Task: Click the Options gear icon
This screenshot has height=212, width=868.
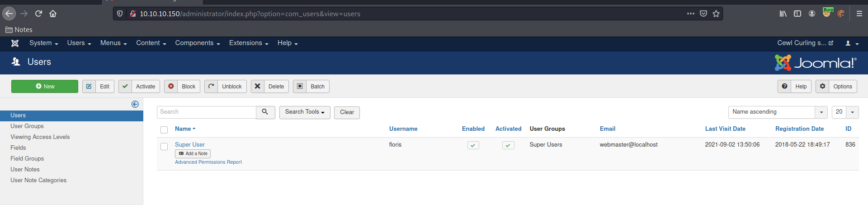Action: pyautogui.click(x=822, y=86)
